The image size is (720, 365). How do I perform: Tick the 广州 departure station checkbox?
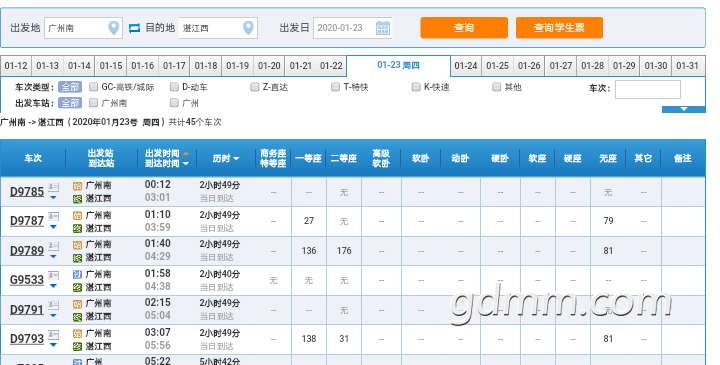pos(174,103)
